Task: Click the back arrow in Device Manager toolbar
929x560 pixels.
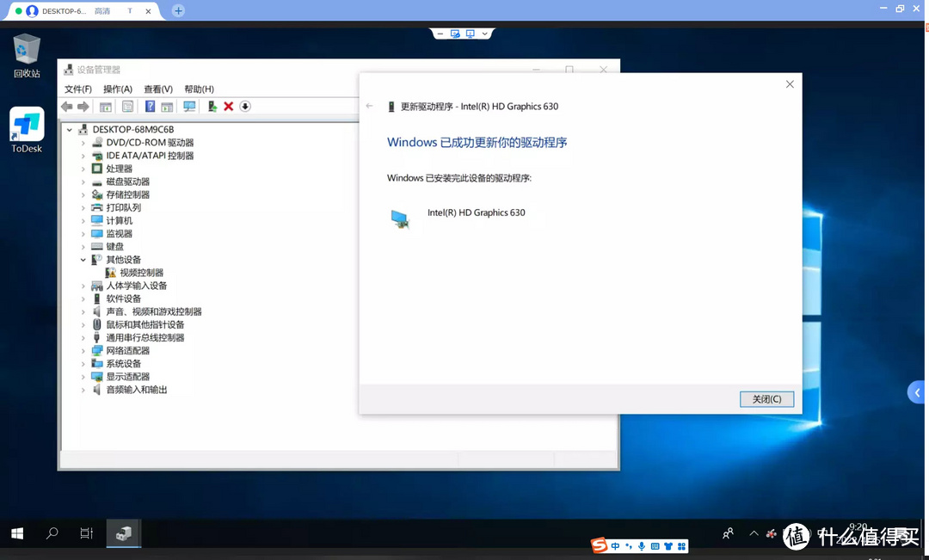Action: point(66,107)
